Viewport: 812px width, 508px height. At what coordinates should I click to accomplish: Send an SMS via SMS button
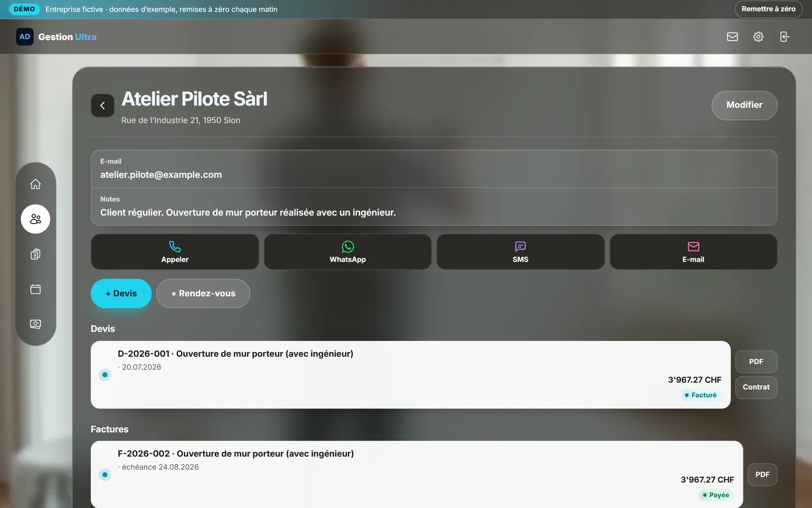[x=521, y=252]
